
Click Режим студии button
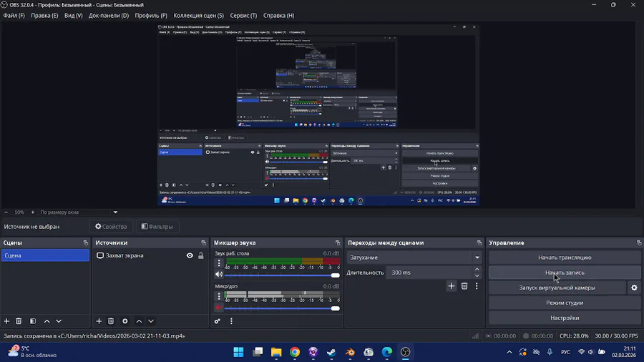click(565, 303)
